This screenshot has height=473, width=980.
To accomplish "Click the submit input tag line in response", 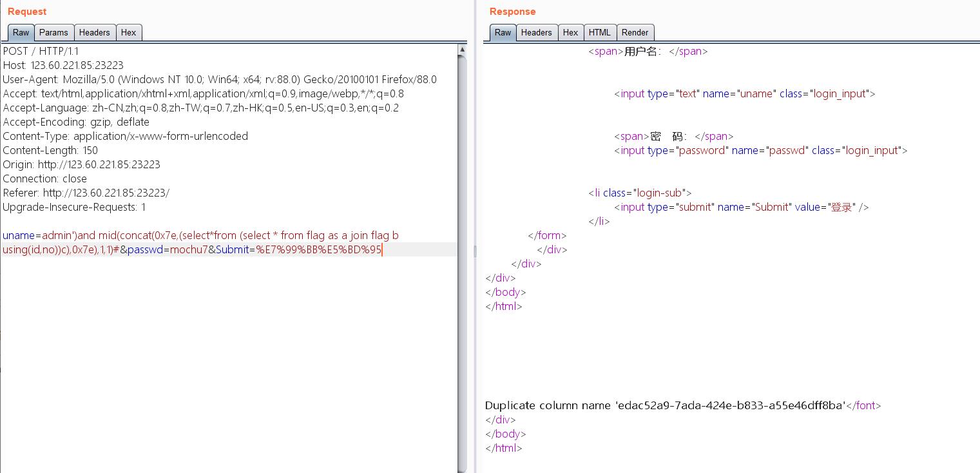I will pyautogui.click(x=742, y=207).
